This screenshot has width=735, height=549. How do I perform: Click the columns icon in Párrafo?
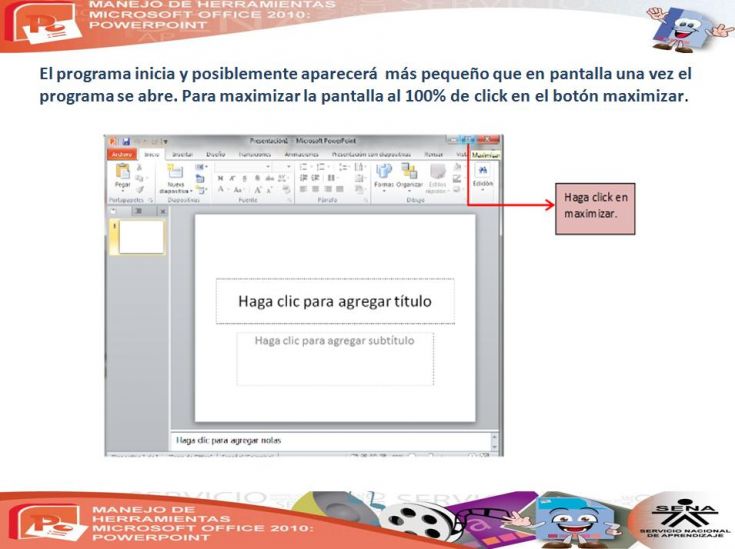[331, 178]
